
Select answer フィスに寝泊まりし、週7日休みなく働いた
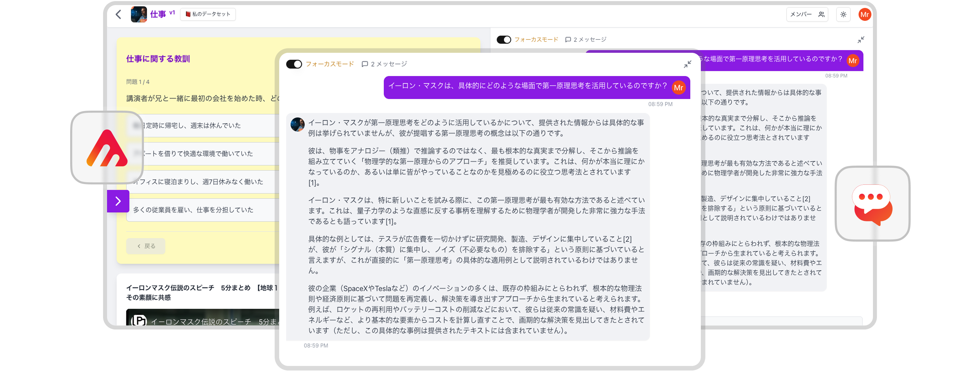(203, 182)
